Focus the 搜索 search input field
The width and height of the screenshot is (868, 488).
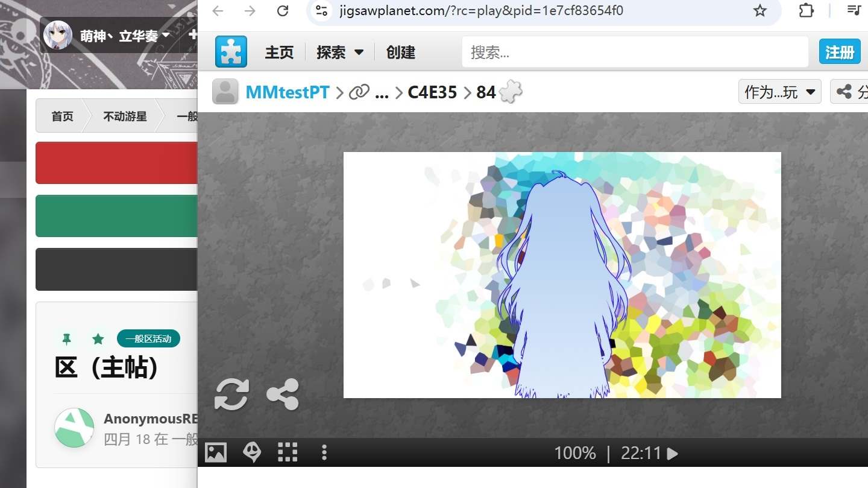pos(635,52)
